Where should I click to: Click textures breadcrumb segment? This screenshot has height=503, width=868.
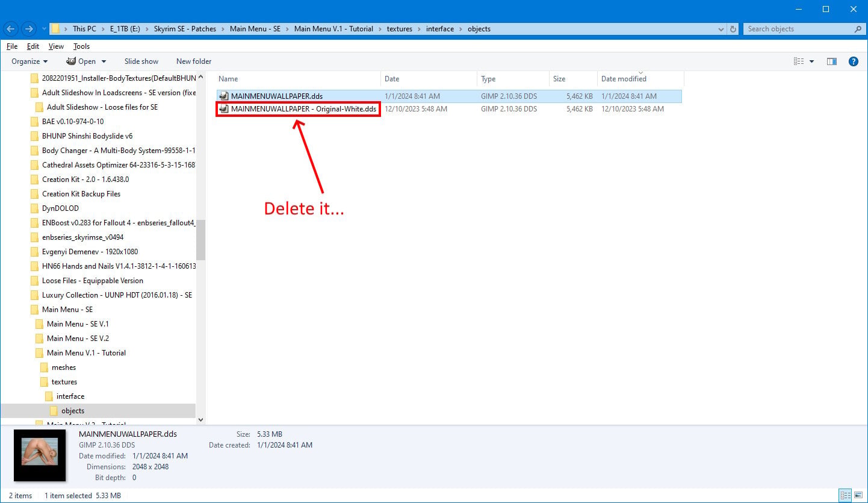coord(399,29)
